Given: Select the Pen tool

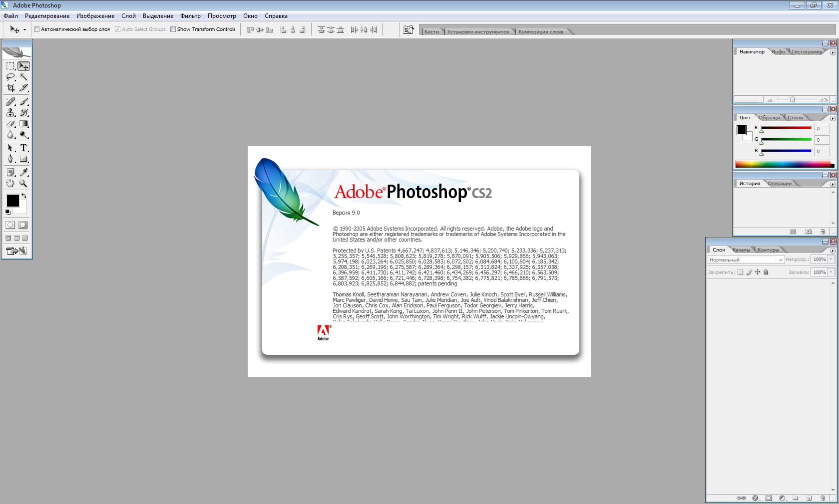Looking at the screenshot, I should (x=10, y=159).
